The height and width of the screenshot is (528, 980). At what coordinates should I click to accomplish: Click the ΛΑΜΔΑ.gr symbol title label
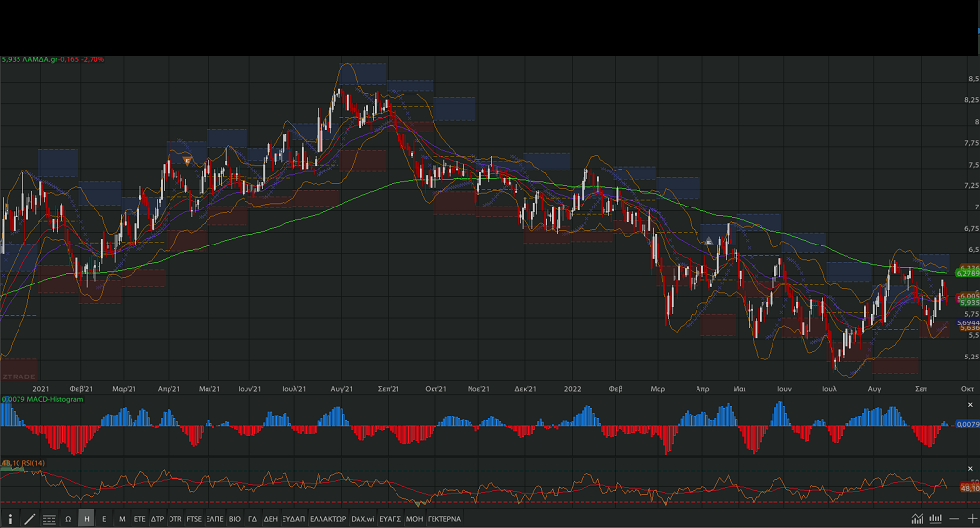pos(39,60)
